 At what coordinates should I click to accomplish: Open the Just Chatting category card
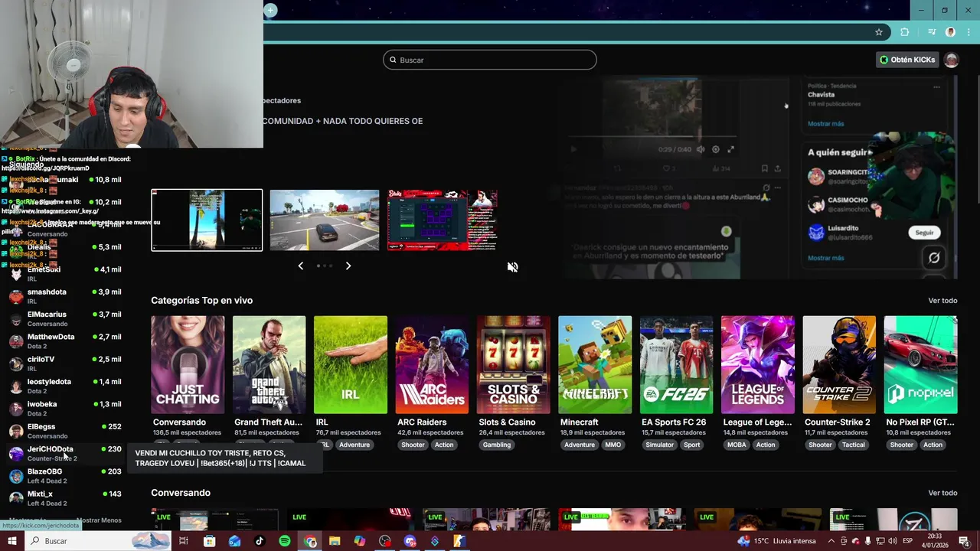click(188, 365)
